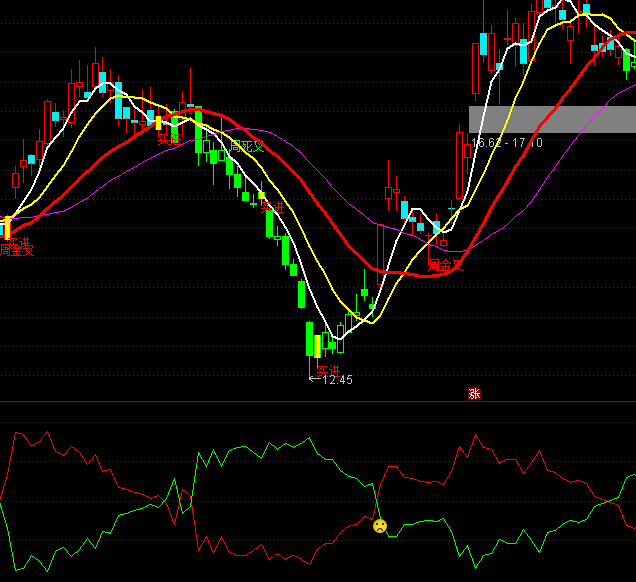Click the red 涨 icon badge
This screenshot has width=636, height=582.
pos(474,393)
